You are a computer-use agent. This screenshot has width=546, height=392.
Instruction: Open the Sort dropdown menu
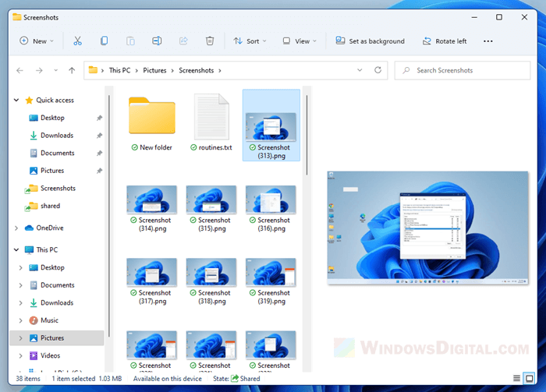tap(250, 41)
